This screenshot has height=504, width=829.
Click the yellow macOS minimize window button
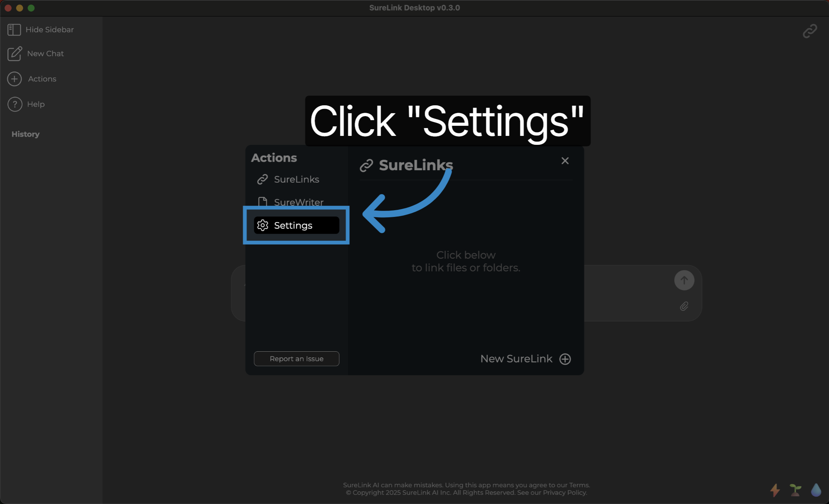[20, 8]
